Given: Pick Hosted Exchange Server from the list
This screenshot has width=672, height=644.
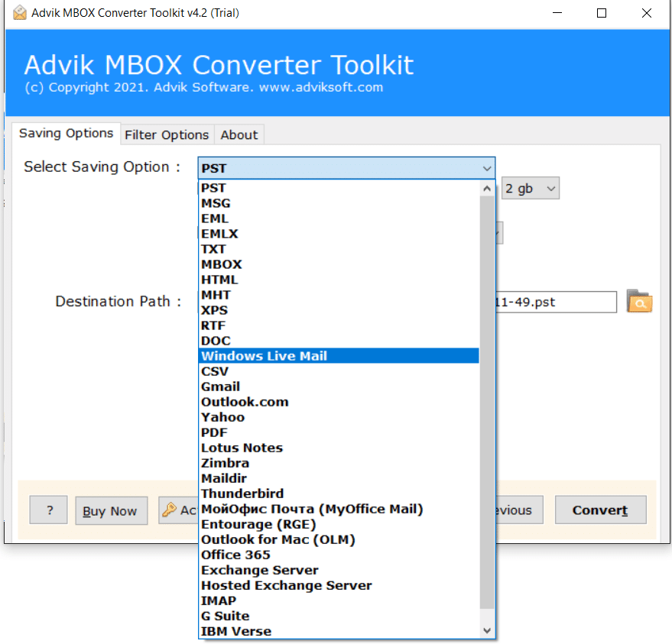Looking at the screenshot, I should (339, 585).
